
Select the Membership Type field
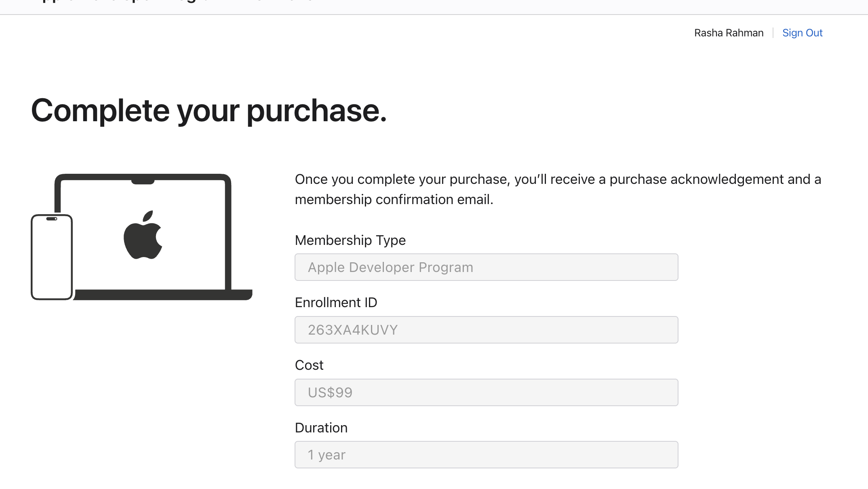[x=486, y=267]
